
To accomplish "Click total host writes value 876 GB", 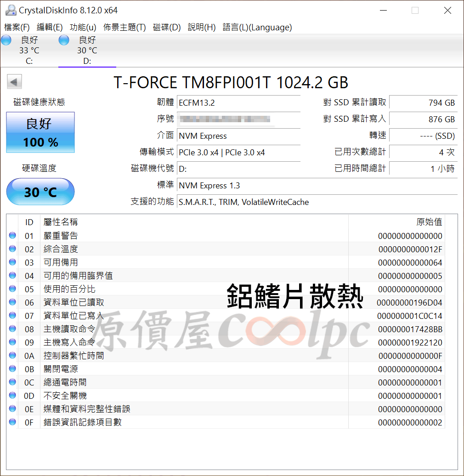I will point(423,119).
